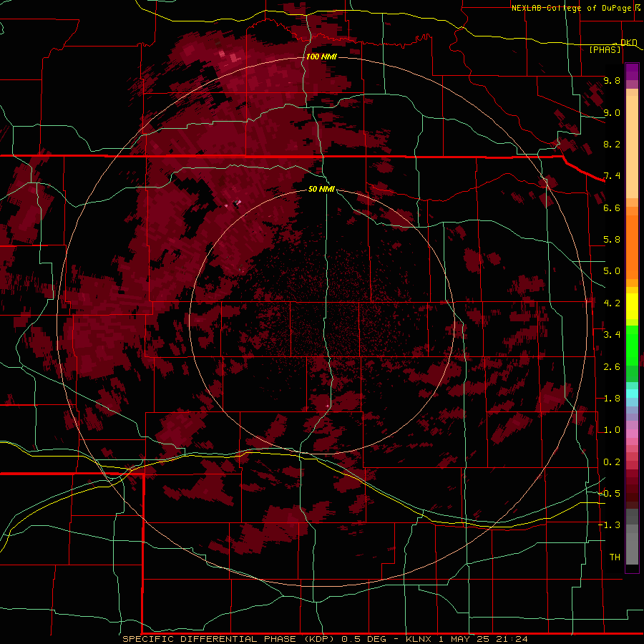Click the 50 NMI range ring label
Image resolution: width=644 pixels, height=644 pixels.
point(321,189)
